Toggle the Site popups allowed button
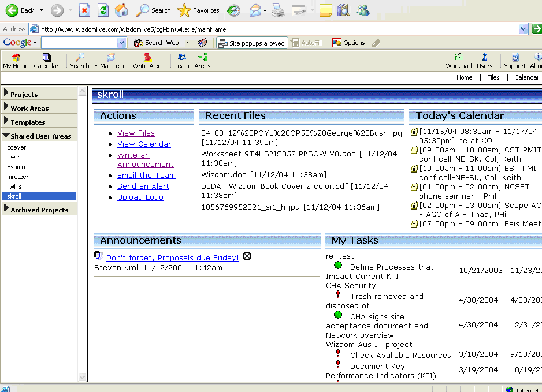The width and height of the screenshot is (542, 392). 252,43
